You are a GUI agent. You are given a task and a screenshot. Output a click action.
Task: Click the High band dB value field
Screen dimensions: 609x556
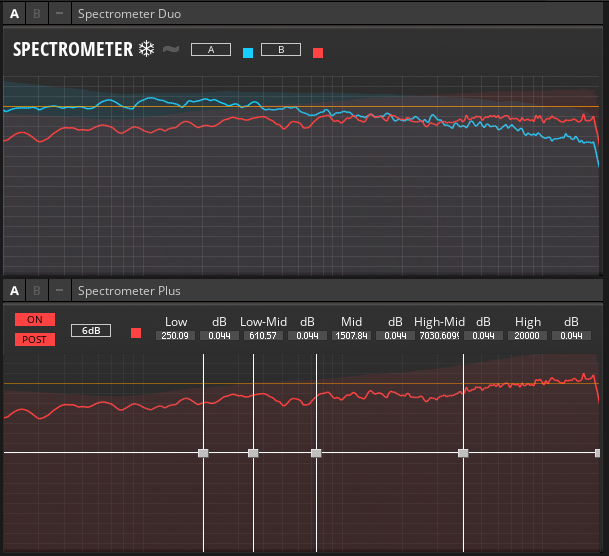[571, 335]
